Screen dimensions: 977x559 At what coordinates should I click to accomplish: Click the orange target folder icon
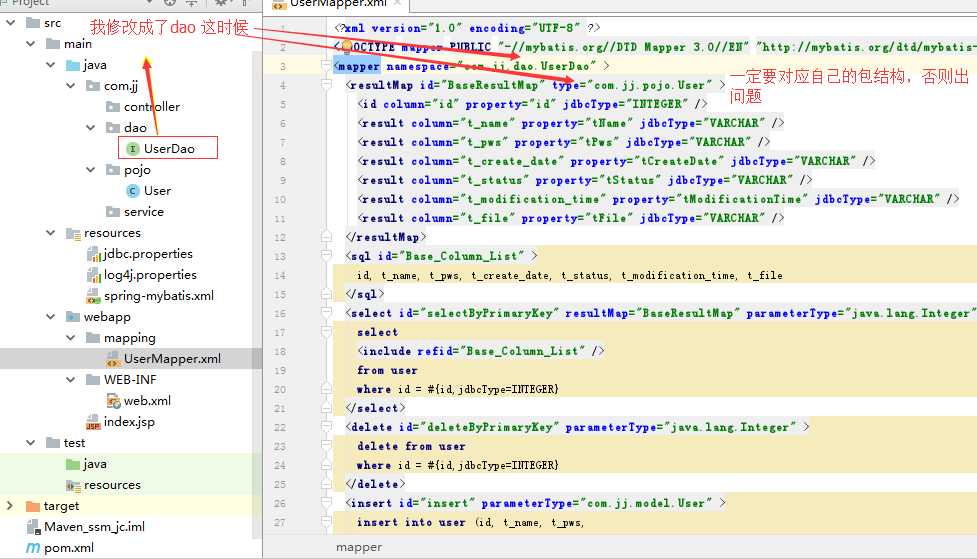pos(33,506)
